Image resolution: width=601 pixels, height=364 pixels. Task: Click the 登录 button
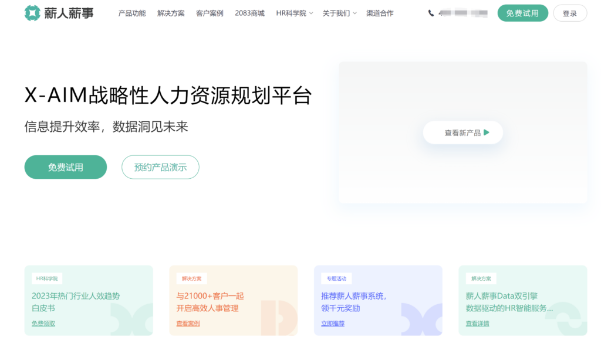pyautogui.click(x=569, y=12)
